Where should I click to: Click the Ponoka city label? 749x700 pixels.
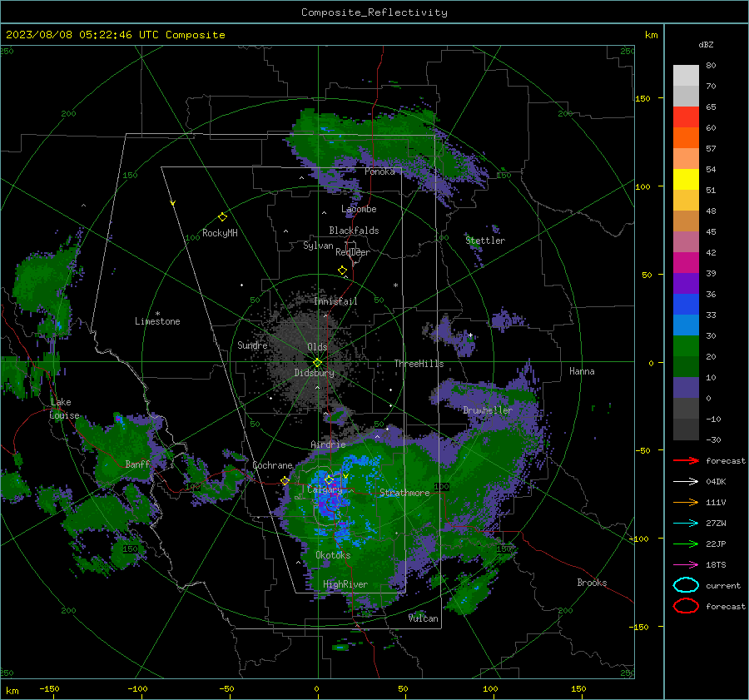click(379, 171)
